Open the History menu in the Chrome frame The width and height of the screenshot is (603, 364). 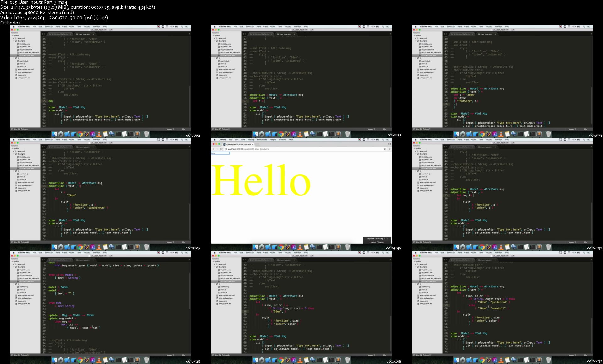click(x=251, y=140)
